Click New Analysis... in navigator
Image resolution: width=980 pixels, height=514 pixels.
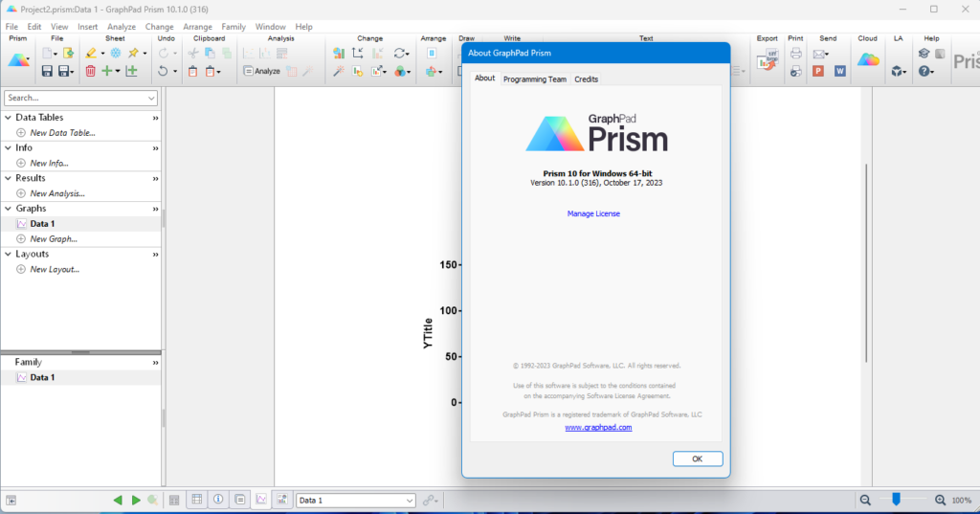tap(57, 194)
